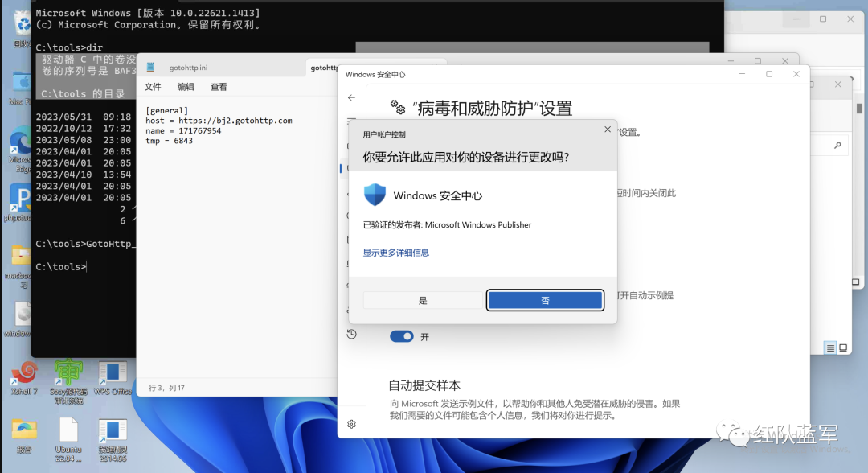This screenshot has width=868, height=473.
Task: Switch to details view in the background Explorer window
Action: click(830, 348)
